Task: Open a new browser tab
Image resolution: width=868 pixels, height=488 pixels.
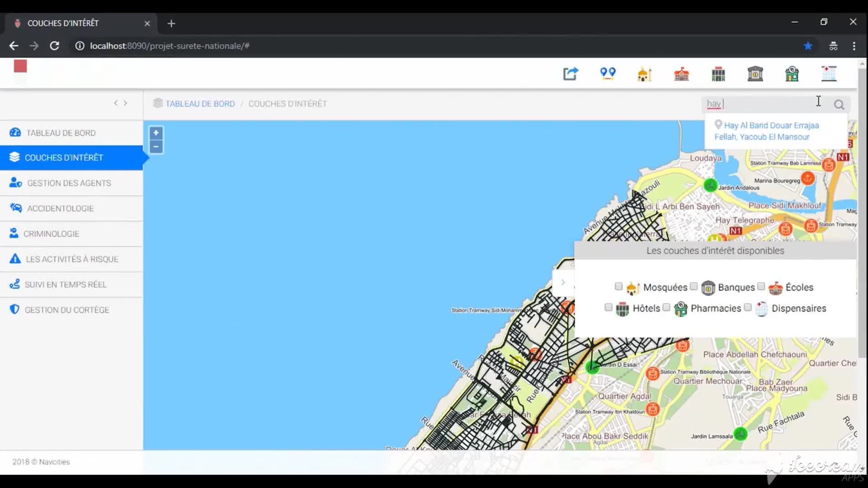Action: coord(171,23)
